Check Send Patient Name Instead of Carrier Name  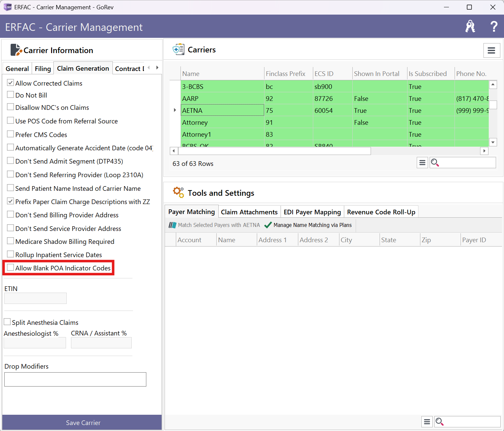[11, 188]
